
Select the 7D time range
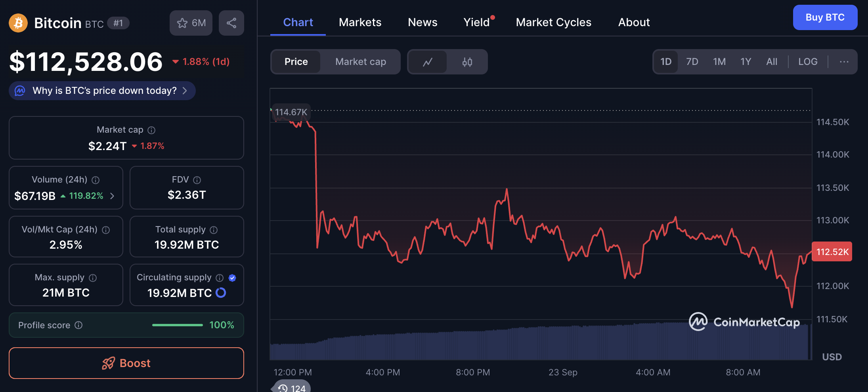[x=692, y=62]
